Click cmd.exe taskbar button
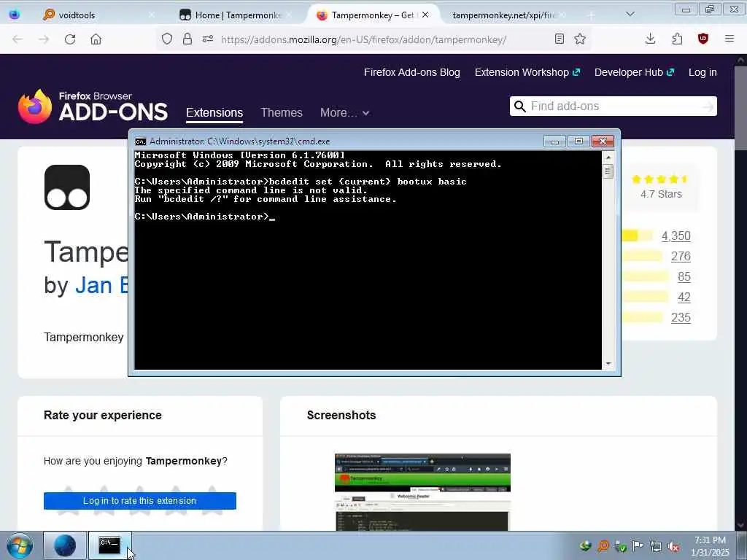 pyautogui.click(x=109, y=545)
